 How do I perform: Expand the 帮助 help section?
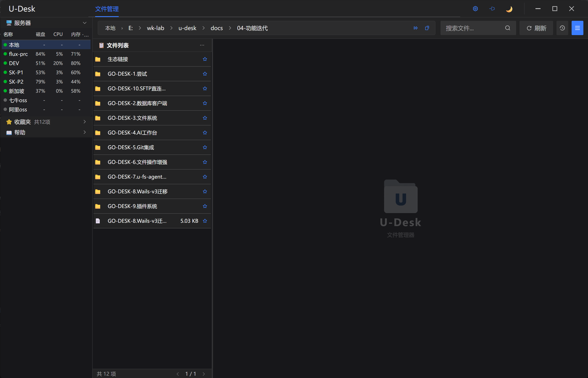[85, 132]
